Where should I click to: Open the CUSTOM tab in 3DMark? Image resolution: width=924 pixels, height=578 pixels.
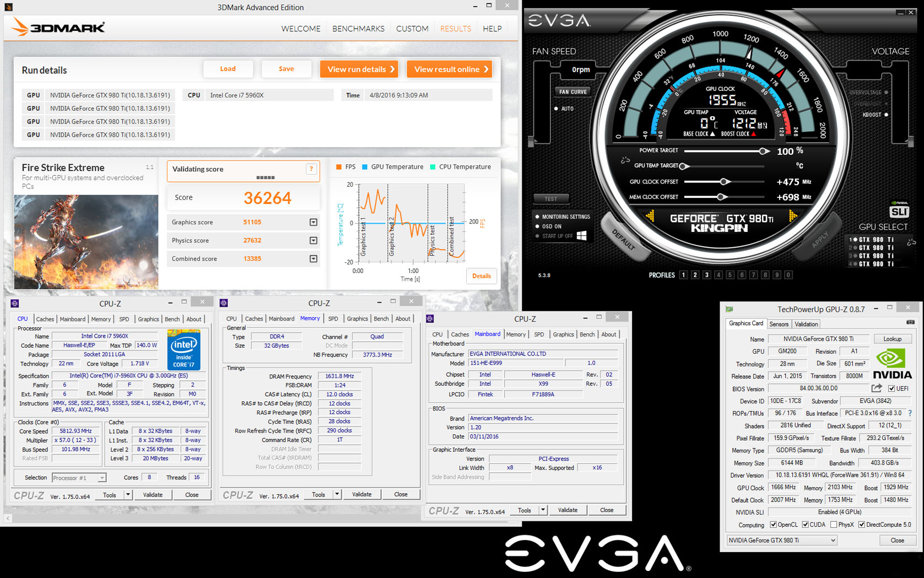pos(412,29)
